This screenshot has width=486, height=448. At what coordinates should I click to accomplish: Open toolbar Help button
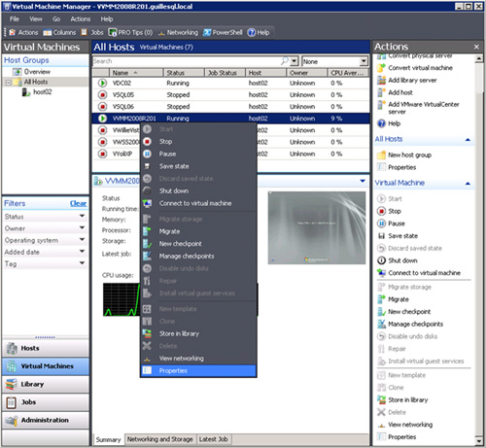(259, 32)
